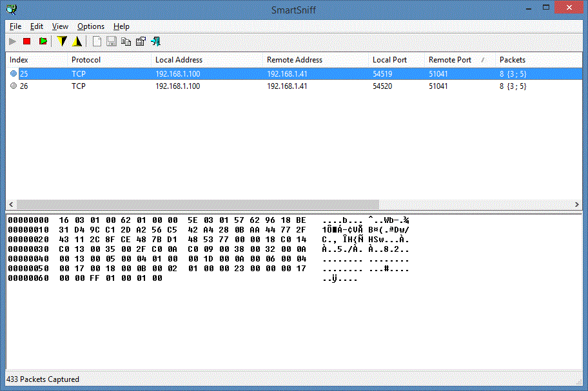Click hex offset 00000000 in data pane

(x=28, y=220)
